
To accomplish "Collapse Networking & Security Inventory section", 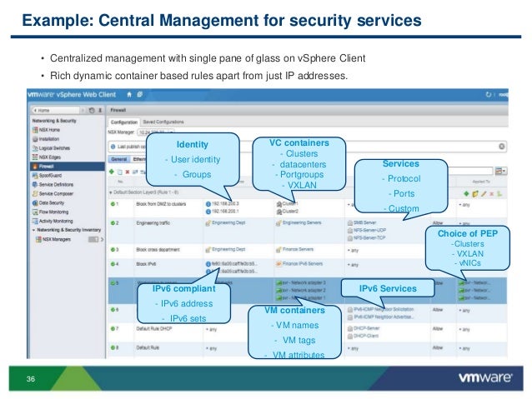I will tap(33, 230).
